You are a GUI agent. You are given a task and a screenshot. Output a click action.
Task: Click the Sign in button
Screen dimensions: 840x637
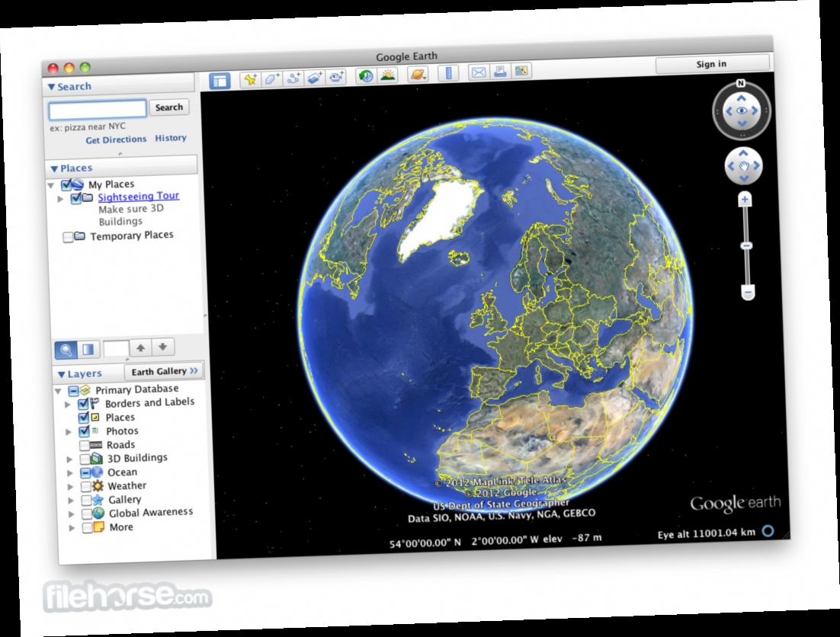(x=711, y=64)
